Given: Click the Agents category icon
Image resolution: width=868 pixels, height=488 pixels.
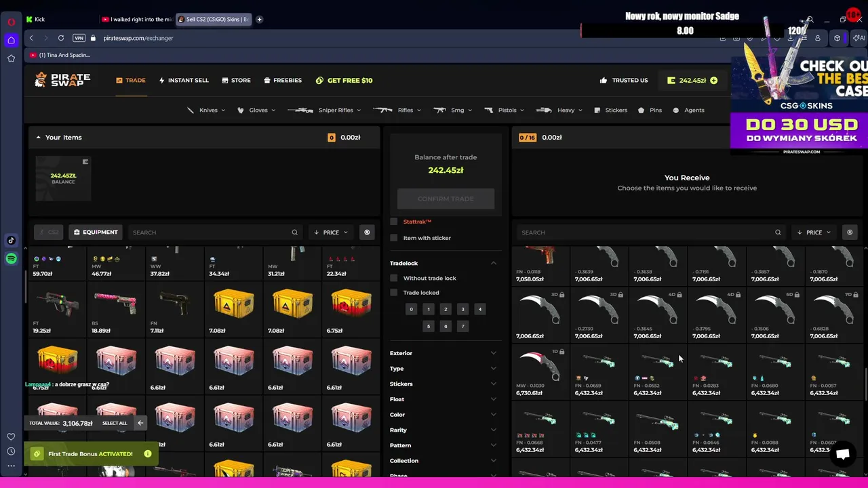Looking at the screenshot, I should pyautogui.click(x=675, y=110).
